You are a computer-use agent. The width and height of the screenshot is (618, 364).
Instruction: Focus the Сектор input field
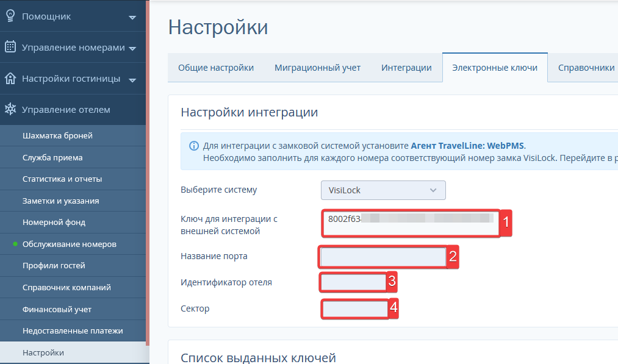pyautogui.click(x=354, y=309)
